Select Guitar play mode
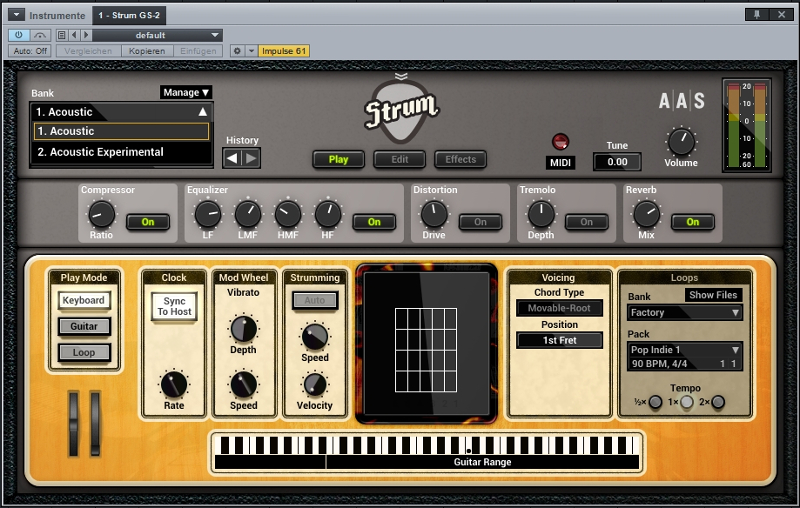The image size is (800, 508). pos(84,326)
